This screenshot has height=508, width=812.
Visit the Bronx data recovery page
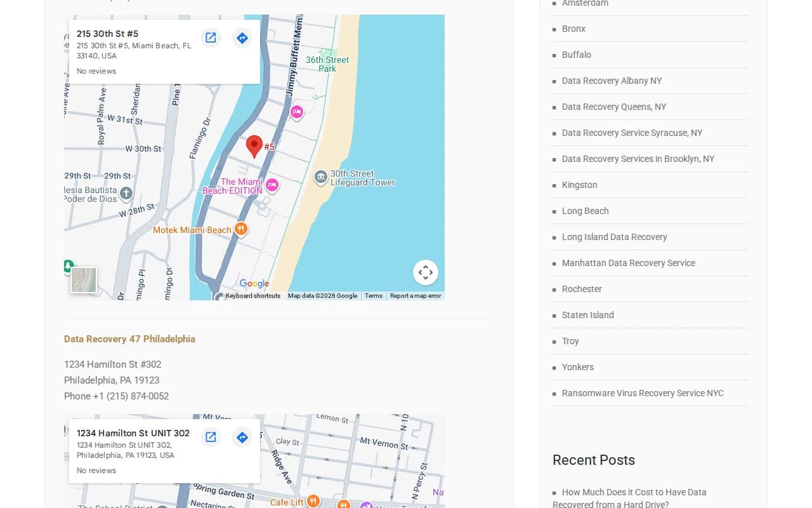click(x=573, y=29)
